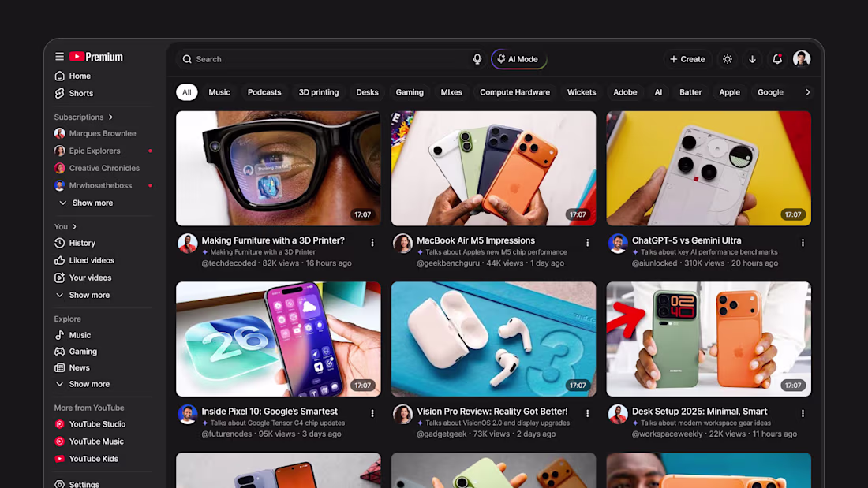Go to Home in sidebar
The height and width of the screenshot is (488, 868).
point(73,76)
